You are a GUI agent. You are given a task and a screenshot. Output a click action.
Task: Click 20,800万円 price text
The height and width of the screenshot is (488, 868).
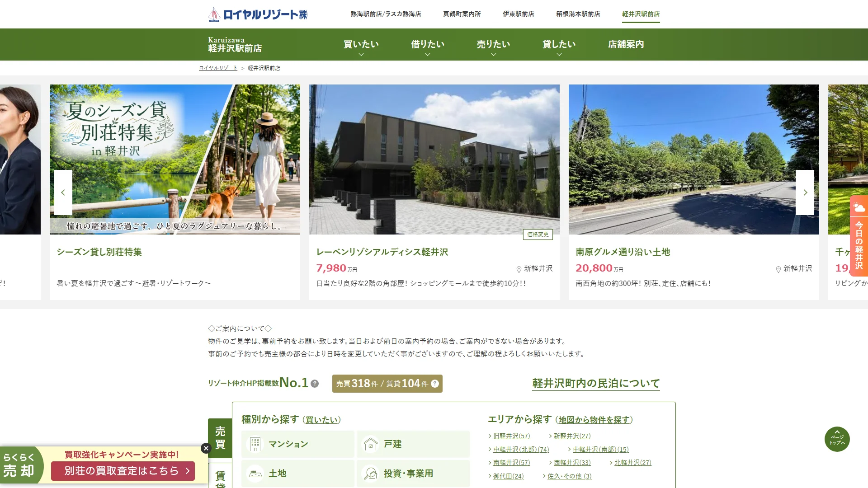tap(599, 268)
